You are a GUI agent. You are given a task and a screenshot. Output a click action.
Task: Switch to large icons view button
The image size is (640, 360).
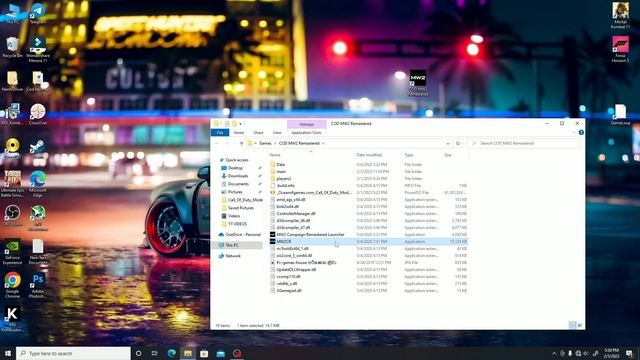tap(580, 325)
